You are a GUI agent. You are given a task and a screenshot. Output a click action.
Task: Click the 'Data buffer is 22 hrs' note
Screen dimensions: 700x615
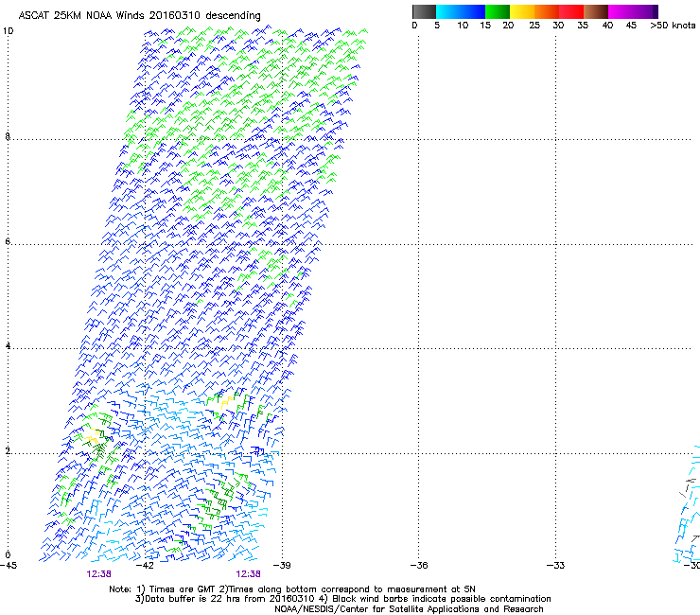[342, 599]
